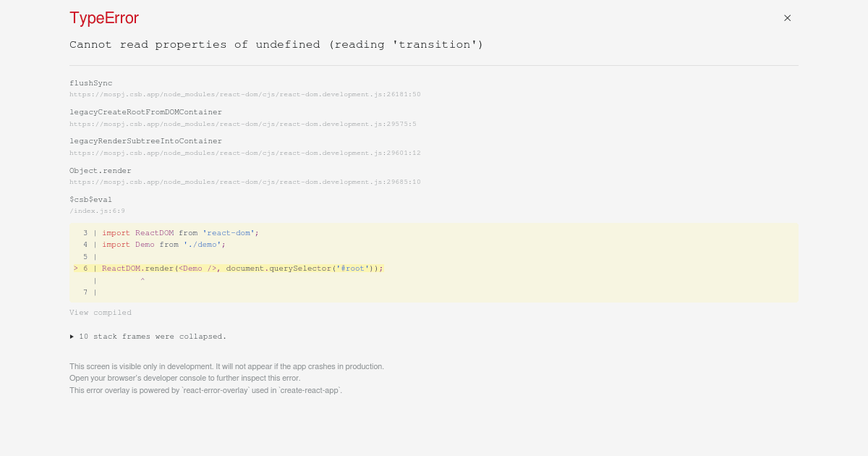Click the legacyCreateRootFromDOMContainer frame
868x456 pixels.
point(146,112)
